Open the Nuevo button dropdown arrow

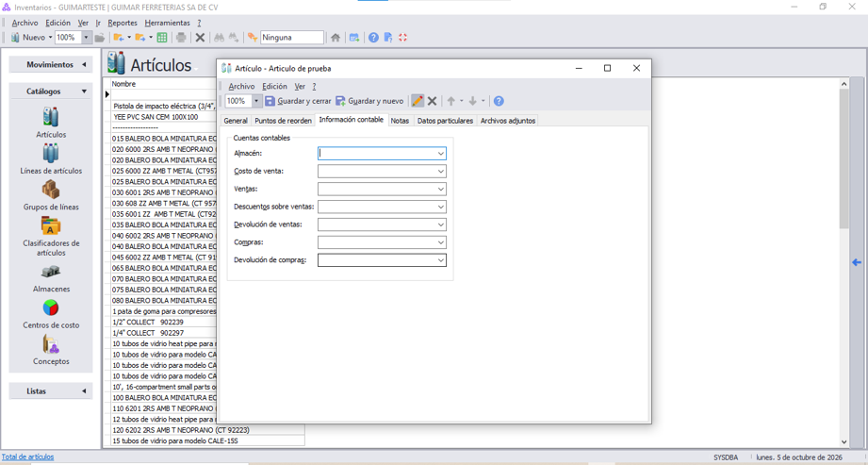pyautogui.click(x=50, y=38)
